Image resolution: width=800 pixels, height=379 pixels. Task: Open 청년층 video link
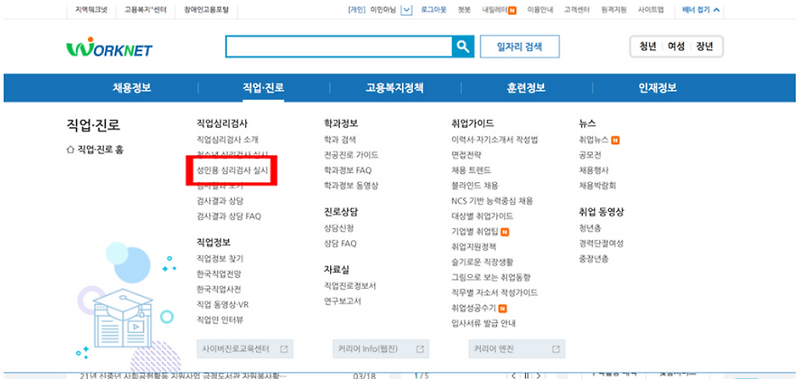click(590, 228)
